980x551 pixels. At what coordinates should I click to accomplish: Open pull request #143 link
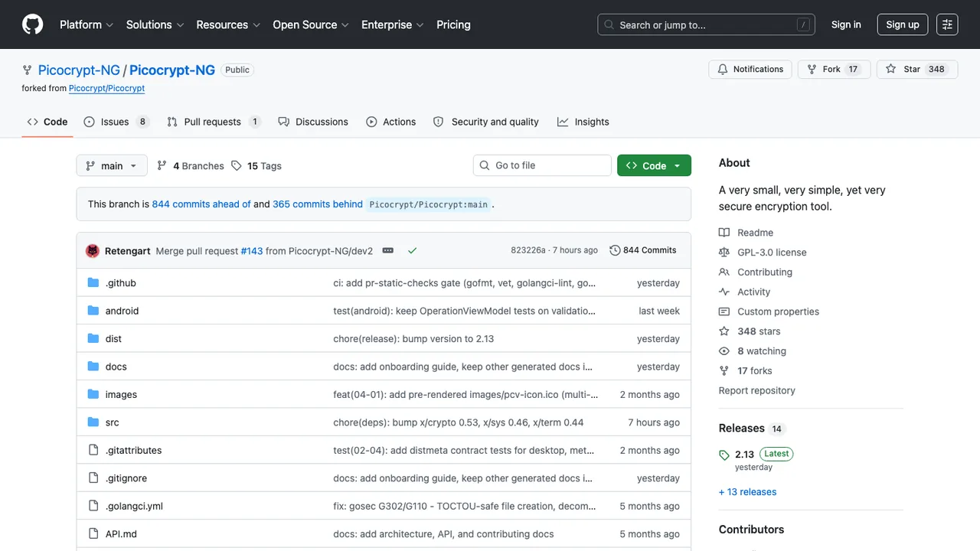(252, 250)
